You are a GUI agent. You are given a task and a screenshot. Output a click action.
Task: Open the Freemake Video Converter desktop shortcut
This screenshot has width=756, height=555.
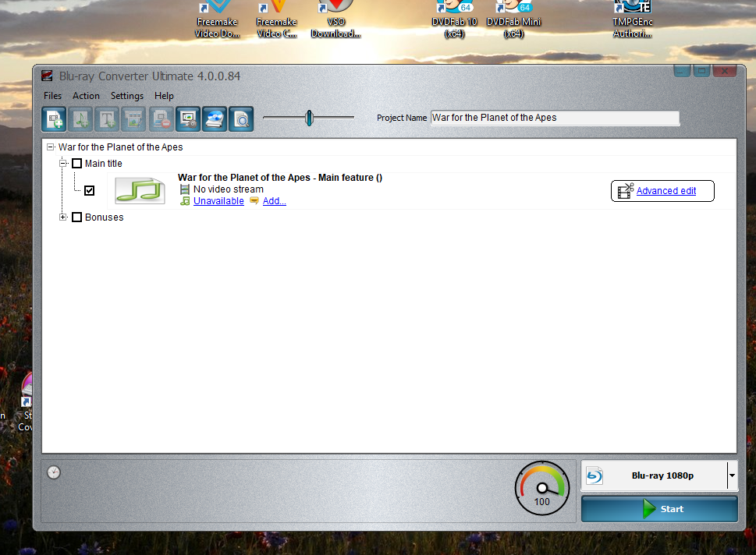pyautogui.click(x=276, y=19)
